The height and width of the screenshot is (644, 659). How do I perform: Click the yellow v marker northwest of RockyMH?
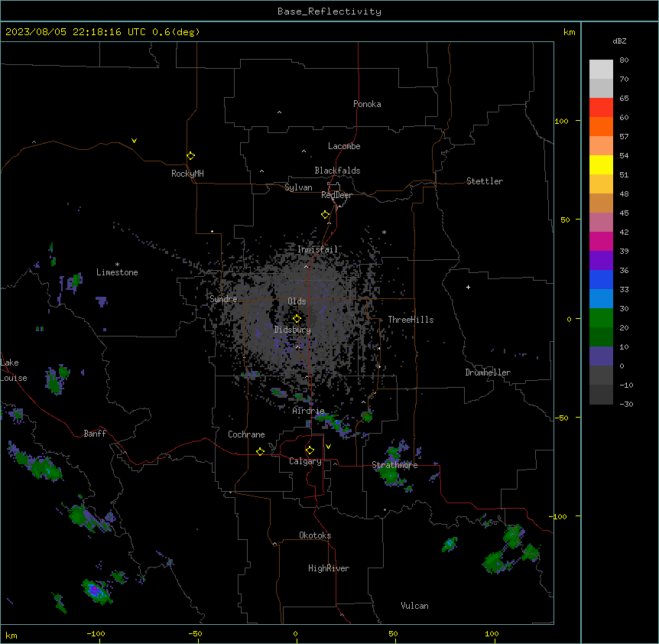coord(134,141)
